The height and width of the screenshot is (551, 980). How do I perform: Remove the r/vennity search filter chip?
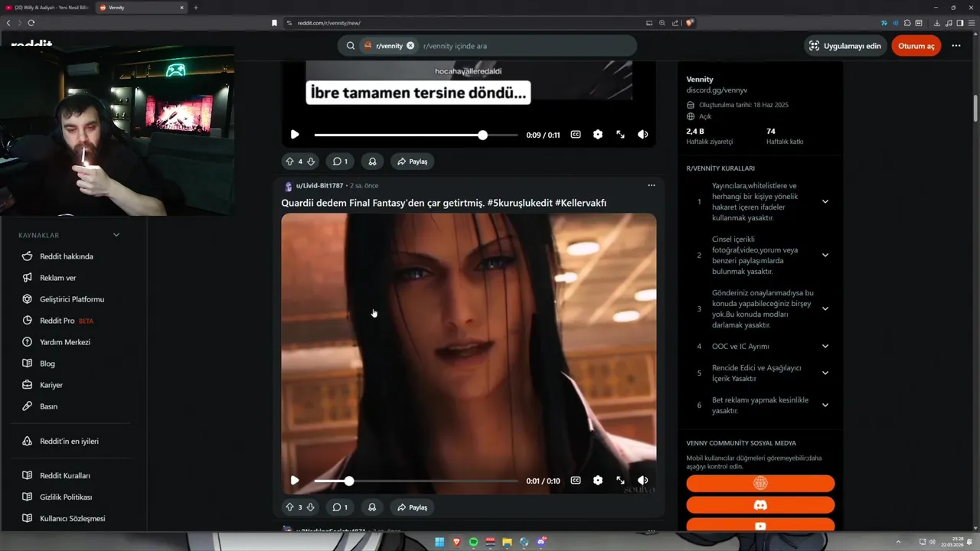[410, 46]
